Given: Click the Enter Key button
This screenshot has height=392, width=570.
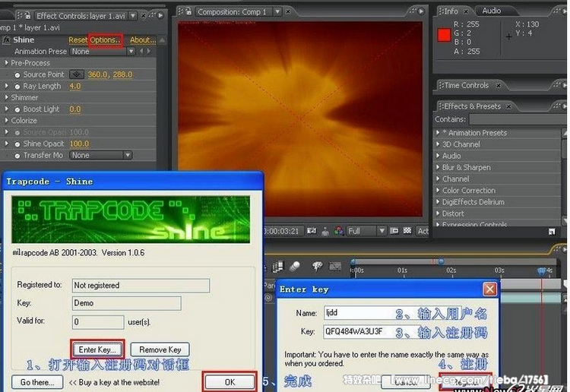Looking at the screenshot, I should coord(97,349).
